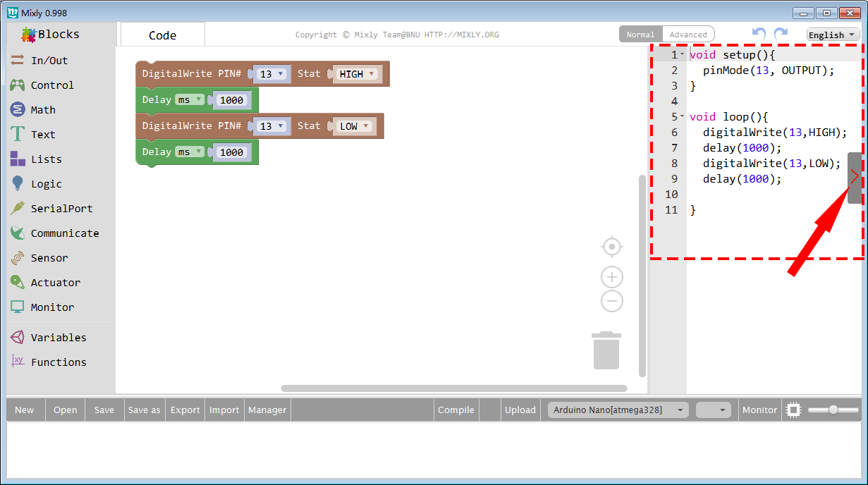The height and width of the screenshot is (485, 868).
Task: Enable Normal mode
Action: pos(640,33)
